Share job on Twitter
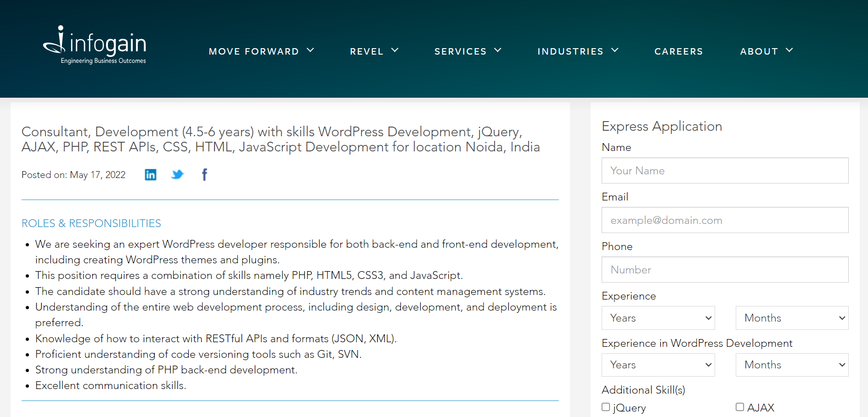 [x=177, y=175]
